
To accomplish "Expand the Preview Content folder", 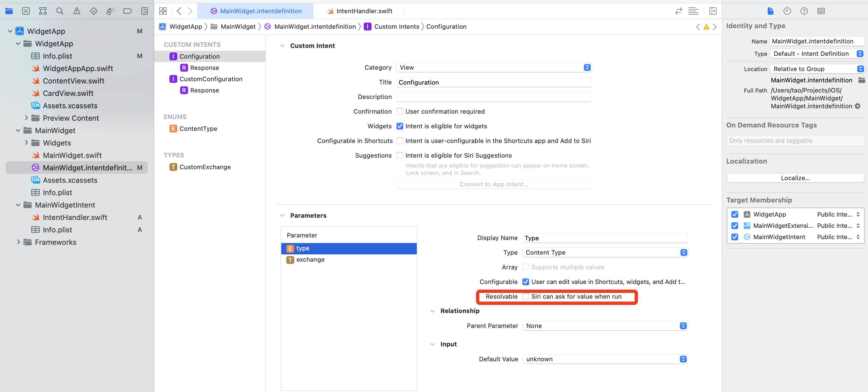I will (x=26, y=118).
